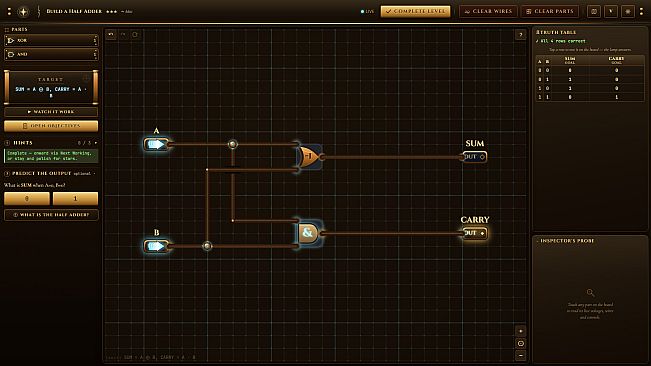Click the Clear Parts button
This screenshot has width=651, height=366.
550,11
